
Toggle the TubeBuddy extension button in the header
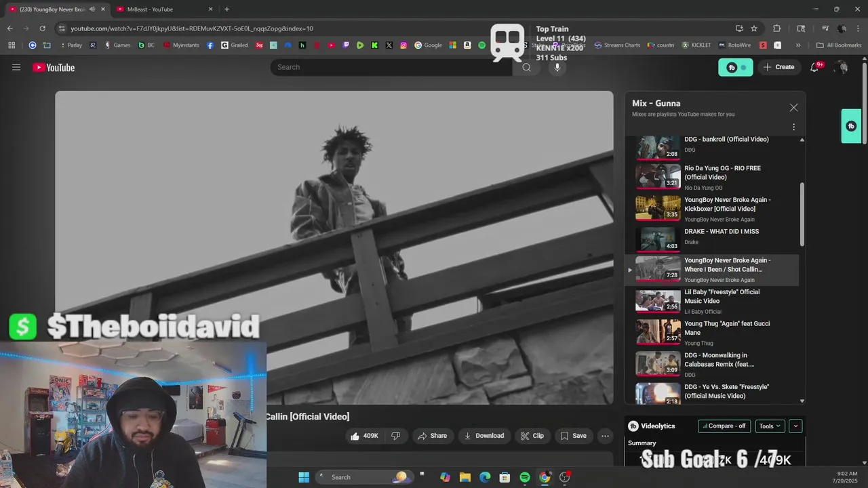[x=736, y=67]
